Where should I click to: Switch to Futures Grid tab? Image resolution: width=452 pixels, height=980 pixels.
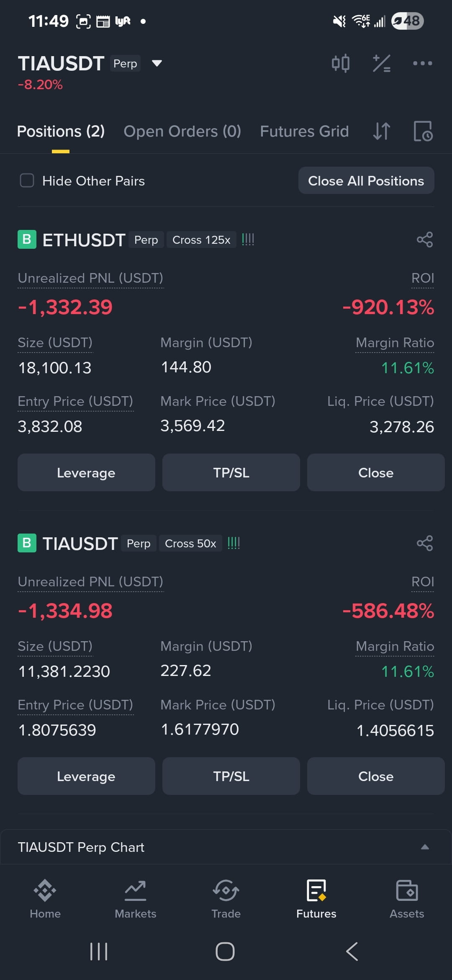click(x=304, y=132)
